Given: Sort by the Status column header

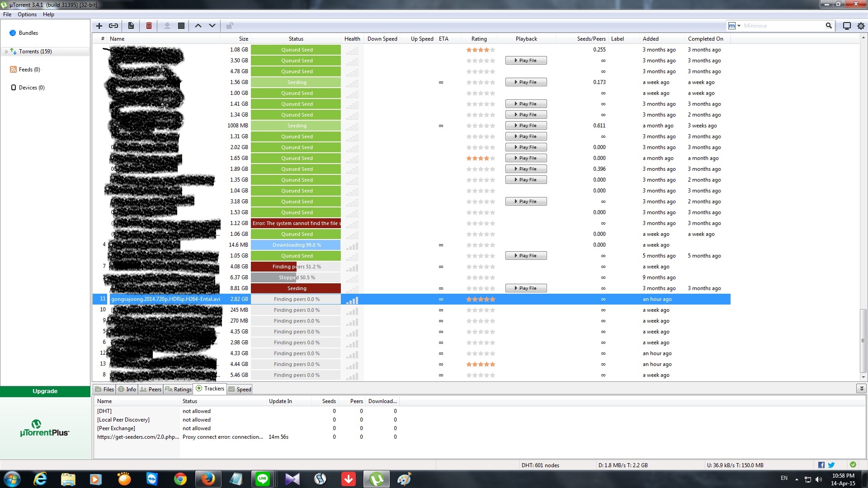Looking at the screenshot, I should point(296,39).
